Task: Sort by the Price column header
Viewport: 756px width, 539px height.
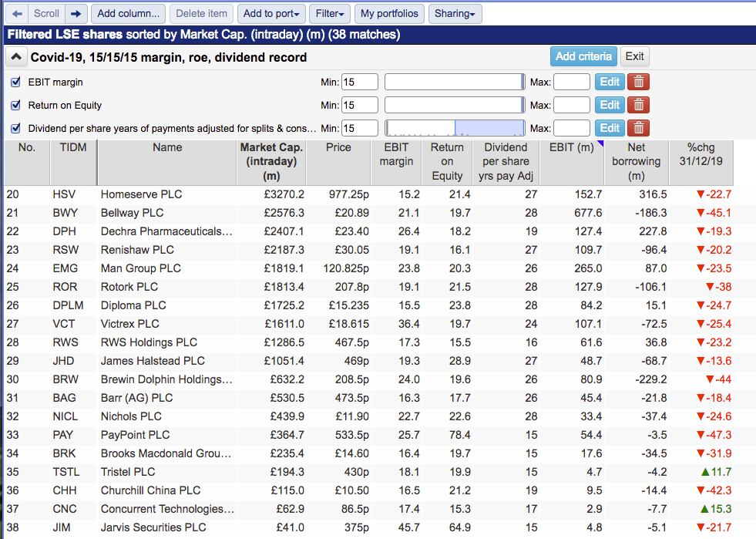Action: pos(338,162)
